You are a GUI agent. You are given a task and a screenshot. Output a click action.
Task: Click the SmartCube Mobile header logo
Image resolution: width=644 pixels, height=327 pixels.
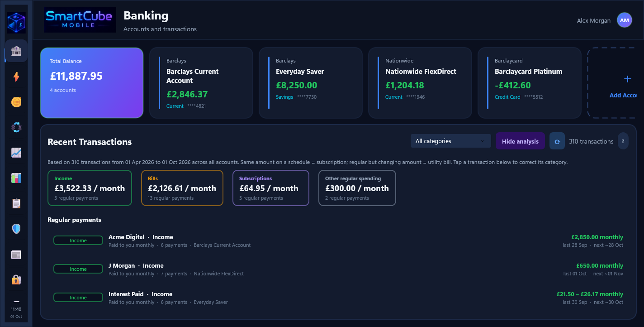pyautogui.click(x=80, y=20)
